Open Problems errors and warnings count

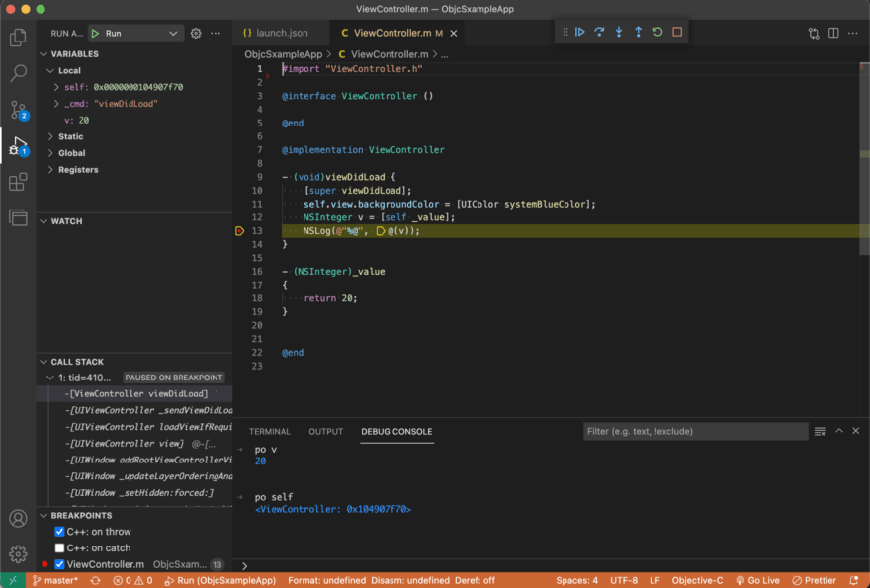[x=132, y=580]
